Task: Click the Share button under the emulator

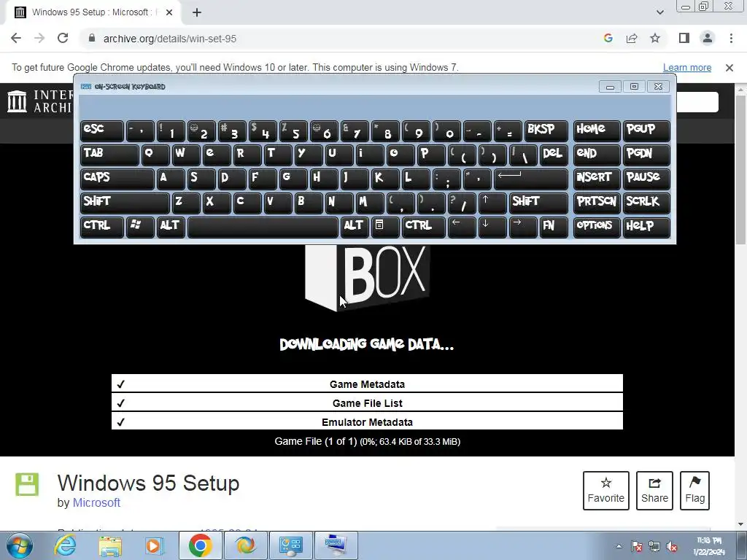Action: coord(654,491)
